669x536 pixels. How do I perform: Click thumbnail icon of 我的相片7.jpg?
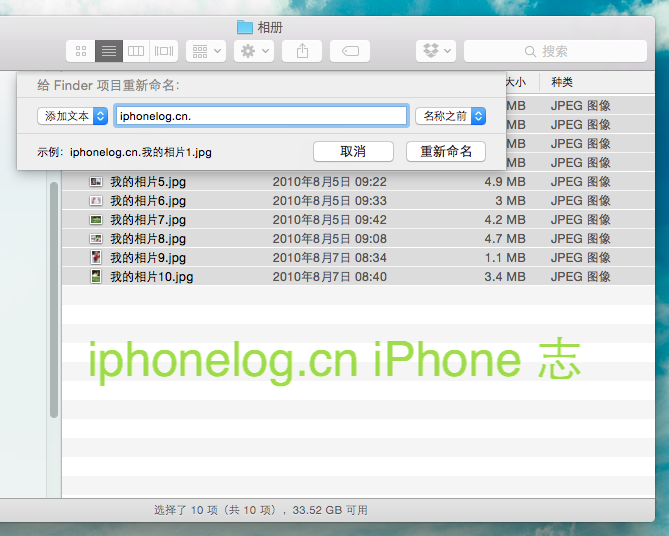[x=96, y=220]
